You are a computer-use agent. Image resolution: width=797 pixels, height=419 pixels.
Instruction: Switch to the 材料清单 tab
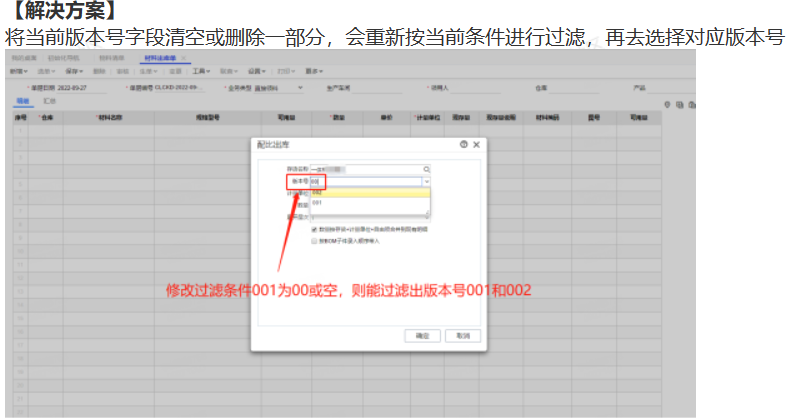112,58
